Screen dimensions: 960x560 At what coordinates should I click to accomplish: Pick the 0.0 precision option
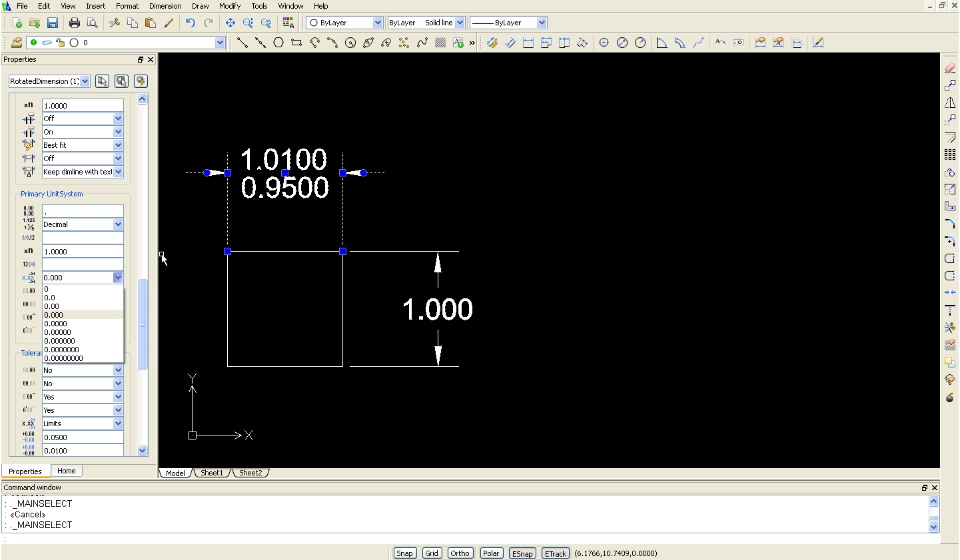pyautogui.click(x=83, y=297)
